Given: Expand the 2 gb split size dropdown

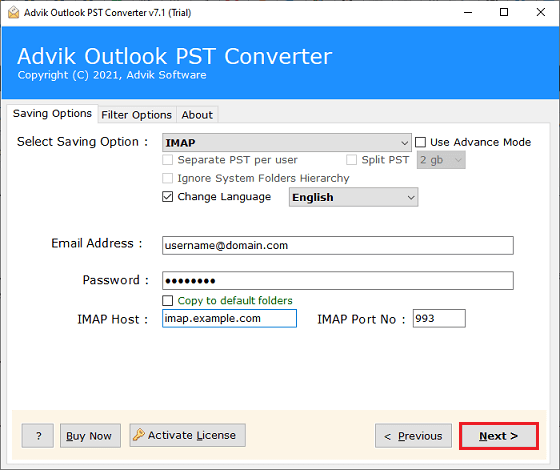Looking at the screenshot, I should pyautogui.click(x=441, y=160).
